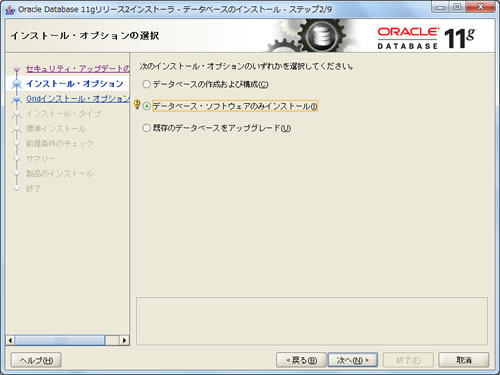Select データベースの作成および構成 radio option
The width and height of the screenshot is (500, 375).
(147, 84)
